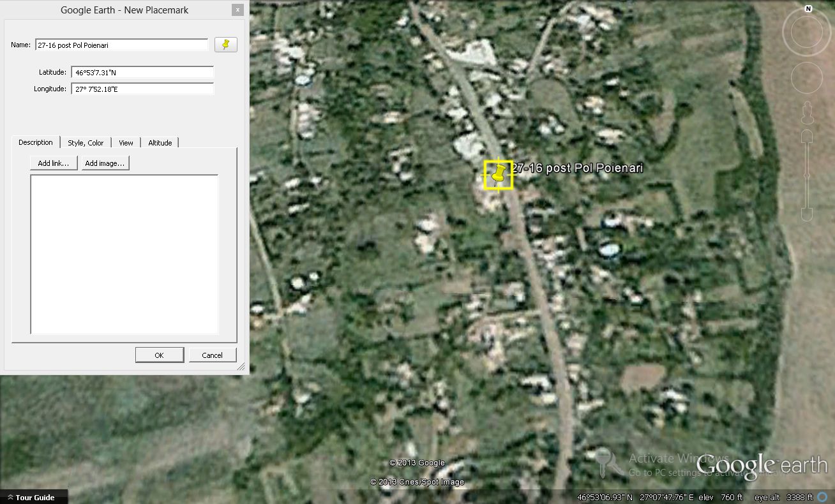Open the View tab

click(x=126, y=143)
